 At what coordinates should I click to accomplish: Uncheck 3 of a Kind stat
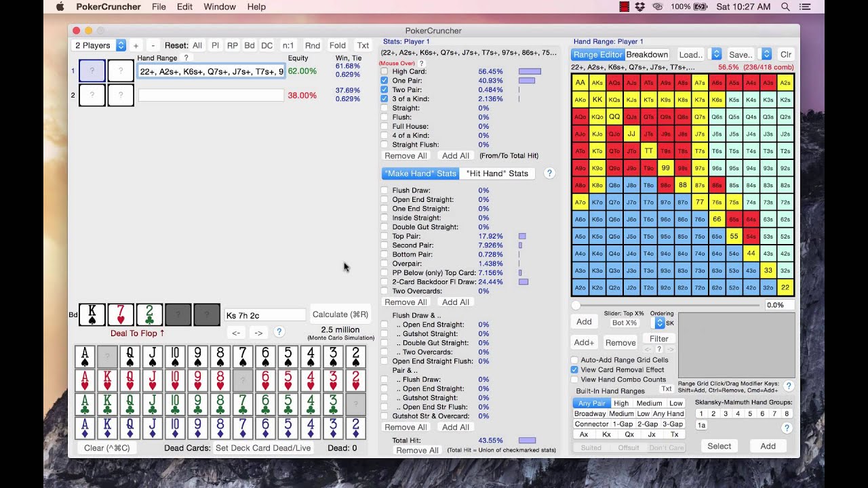click(384, 99)
